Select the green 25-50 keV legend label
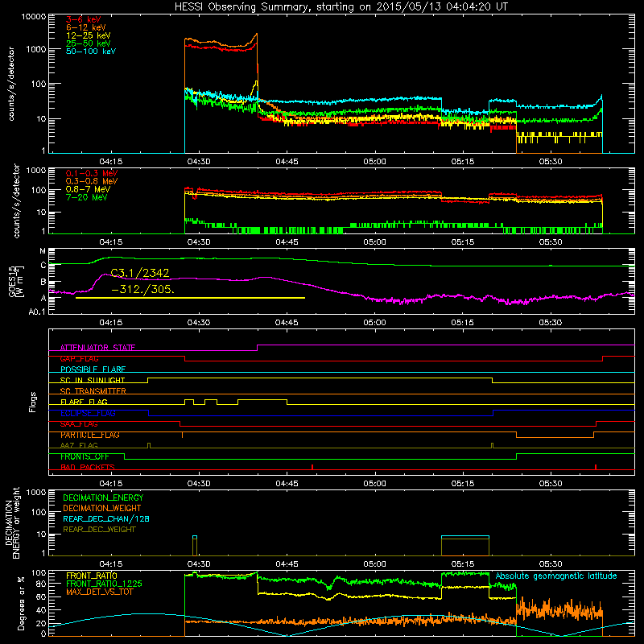This screenshot has height=644, width=644. pyautogui.click(x=89, y=43)
